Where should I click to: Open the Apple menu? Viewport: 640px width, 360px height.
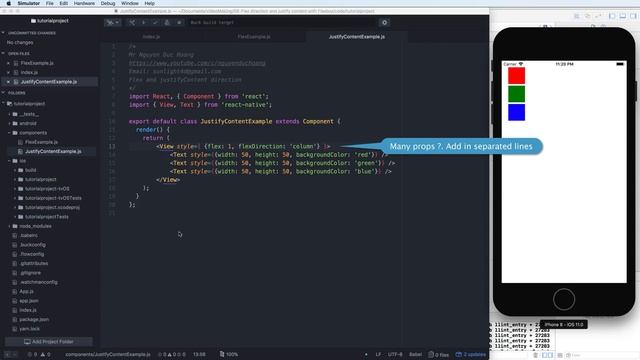click(x=9, y=3)
